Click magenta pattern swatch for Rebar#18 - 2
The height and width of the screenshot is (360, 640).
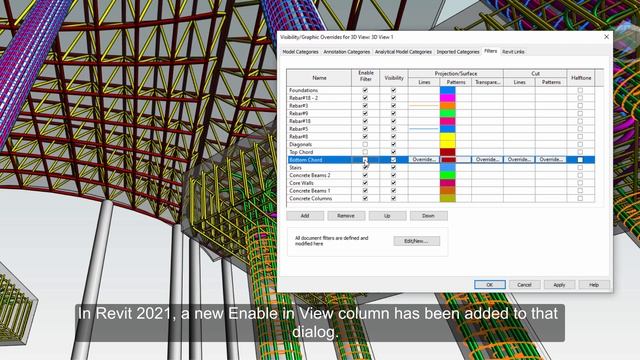[447, 98]
